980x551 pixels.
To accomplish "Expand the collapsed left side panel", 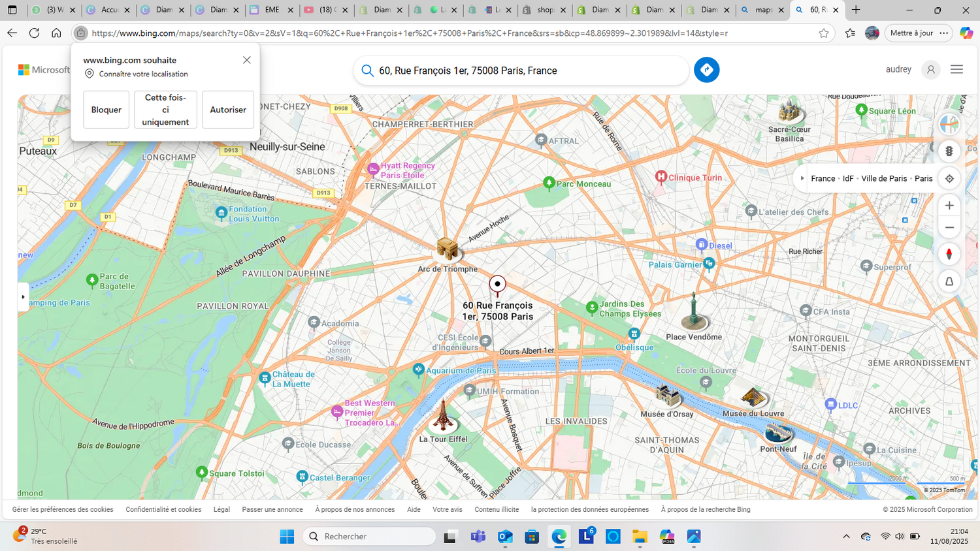I will coord(24,297).
